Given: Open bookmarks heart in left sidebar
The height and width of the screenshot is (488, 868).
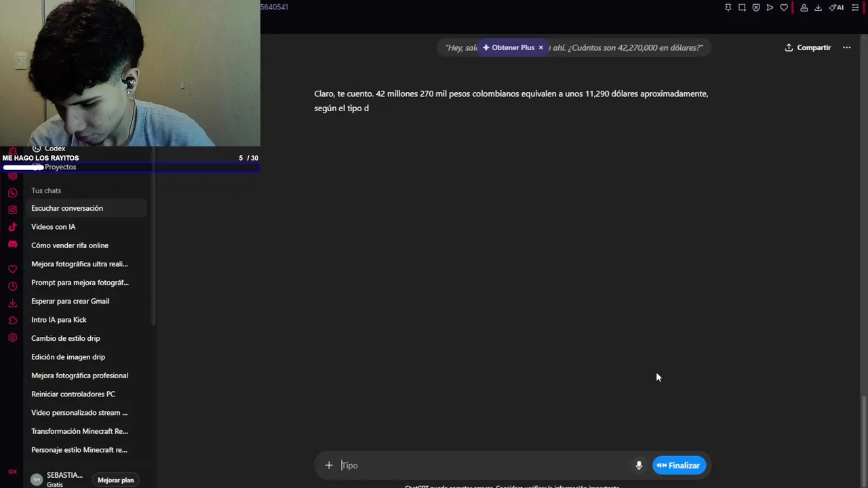Looking at the screenshot, I should pos(12,269).
